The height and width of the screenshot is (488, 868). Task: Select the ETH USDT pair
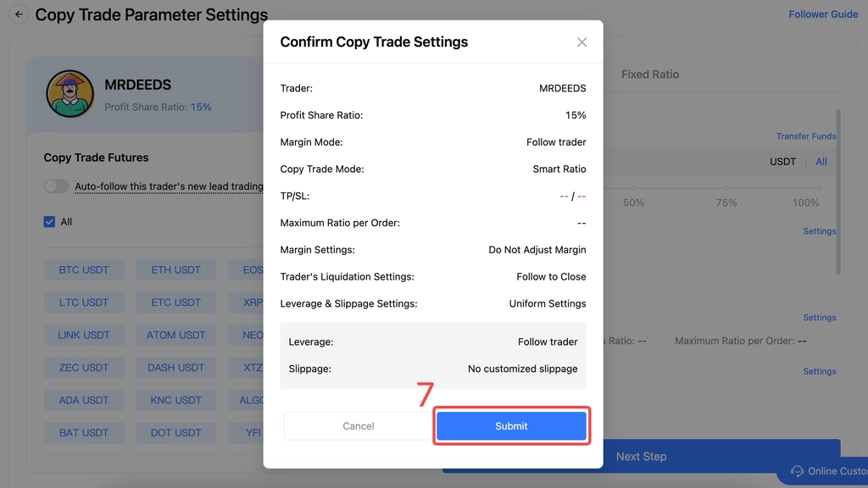[176, 270]
